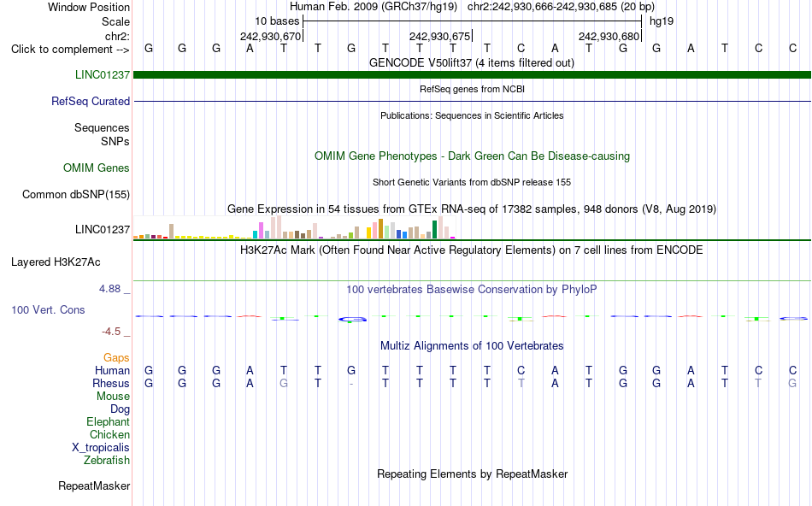Click the 242,930,670 coordinate label
Viewport: 812px width, 506px height.
(x=270, y=37)
